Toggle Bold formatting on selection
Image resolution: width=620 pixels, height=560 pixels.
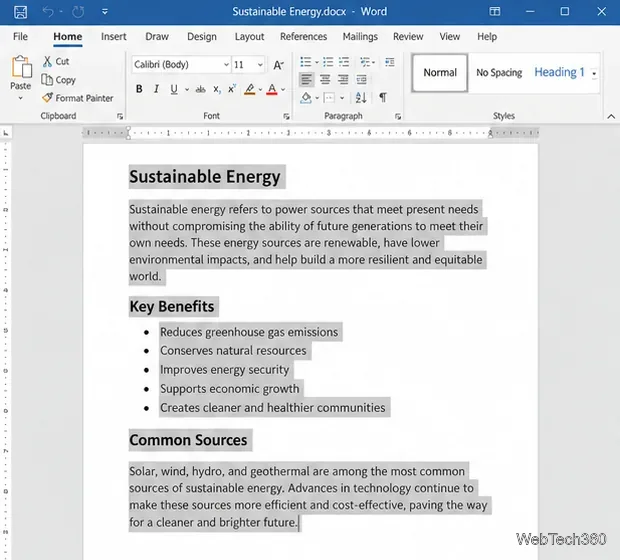139,89
